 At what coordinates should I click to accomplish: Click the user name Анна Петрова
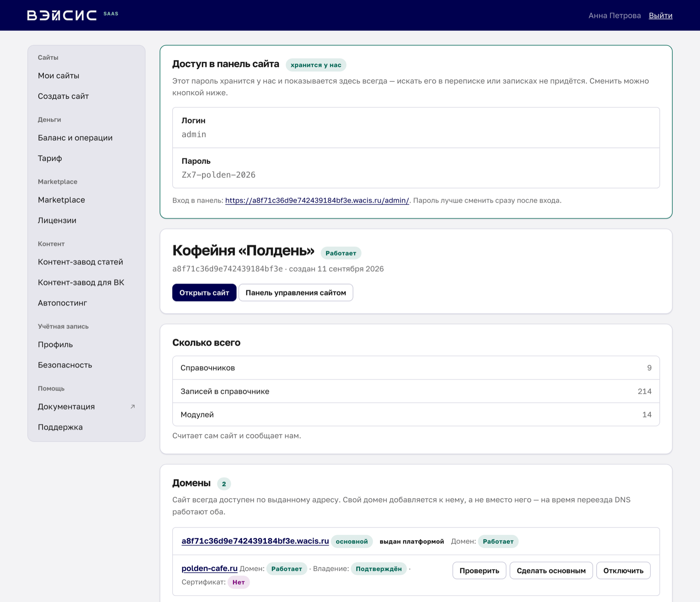(615, 15)
